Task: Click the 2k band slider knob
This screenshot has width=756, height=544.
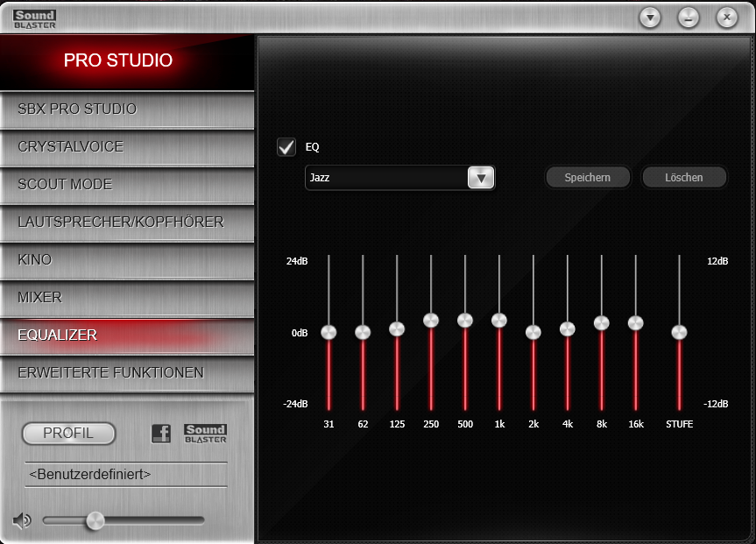Action: point(533,332)
